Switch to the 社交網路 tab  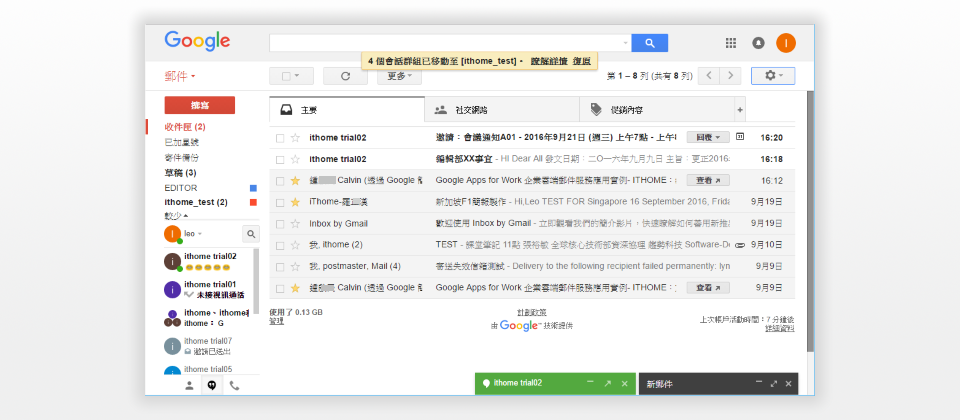502,110
